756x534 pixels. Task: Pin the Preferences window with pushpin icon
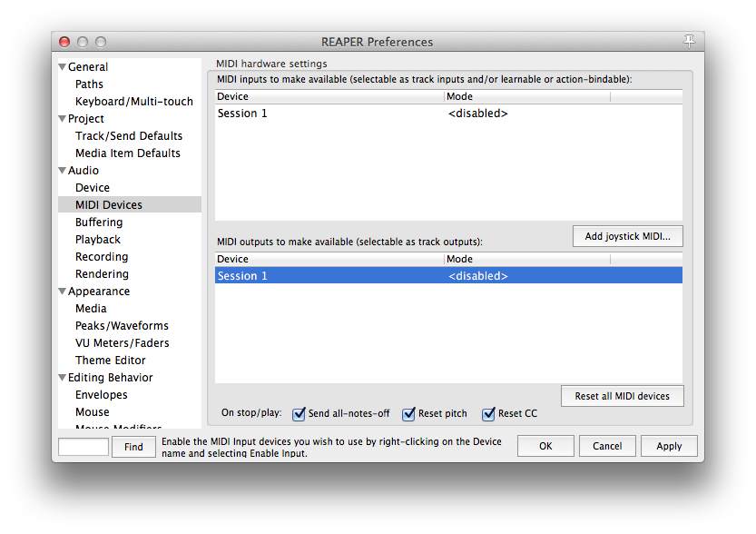(689, 42)
